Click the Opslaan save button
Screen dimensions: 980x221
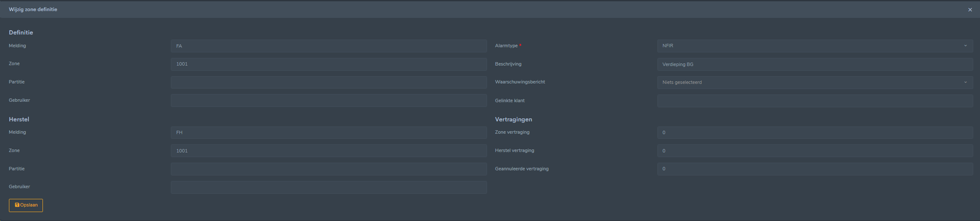26,205
